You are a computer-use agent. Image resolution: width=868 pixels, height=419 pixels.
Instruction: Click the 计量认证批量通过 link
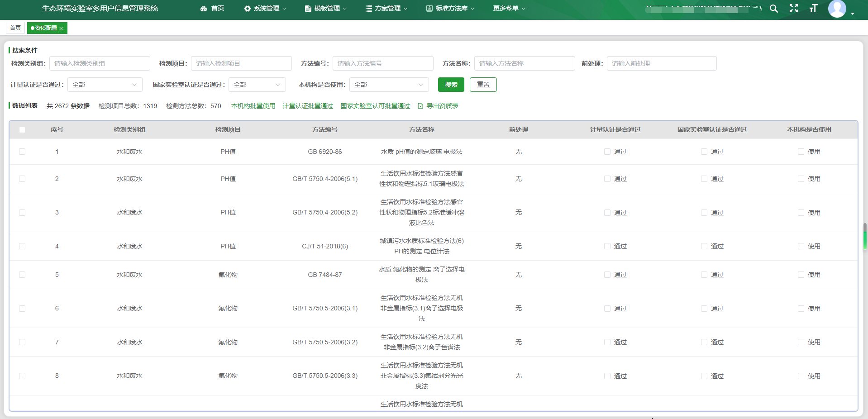[308, 106]
